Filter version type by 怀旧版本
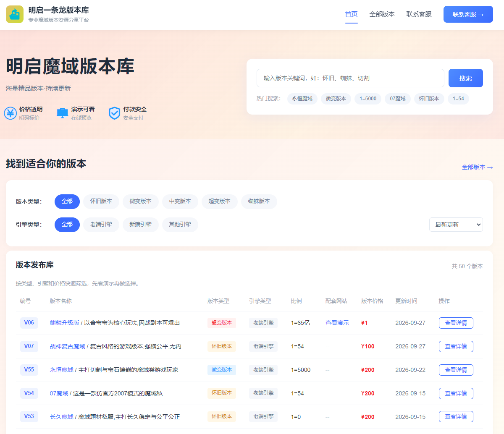The width and height of the screenshot is (504, 434). coord(101,201)
